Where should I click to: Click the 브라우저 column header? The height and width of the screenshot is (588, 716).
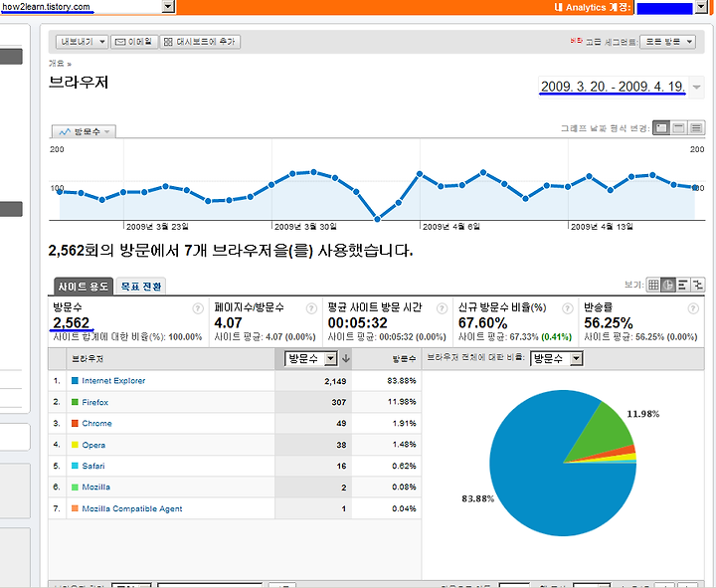coord(88,359)
